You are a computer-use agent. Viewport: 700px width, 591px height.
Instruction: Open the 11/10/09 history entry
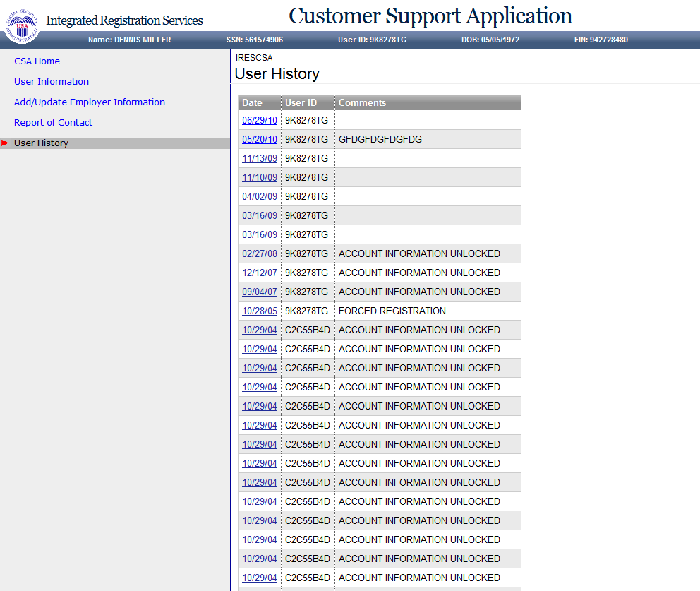tap(260, 177)
